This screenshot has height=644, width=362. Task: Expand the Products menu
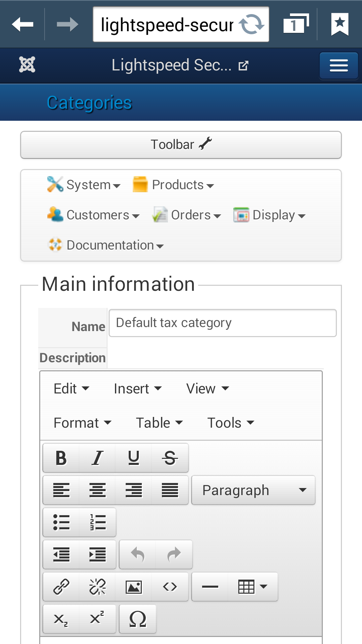point(173,185)
